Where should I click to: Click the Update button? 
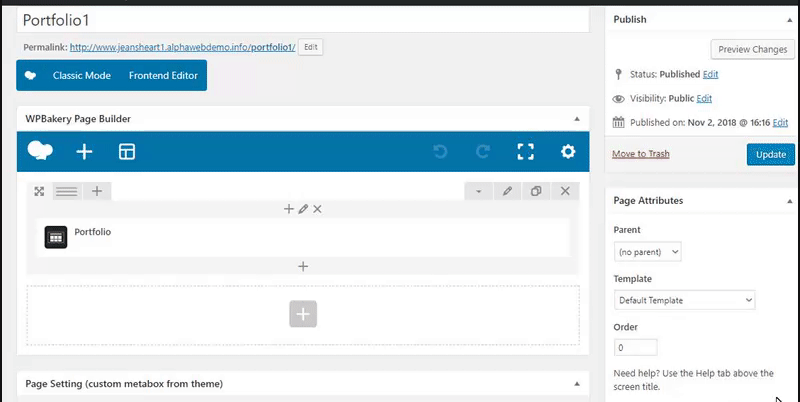770,155
